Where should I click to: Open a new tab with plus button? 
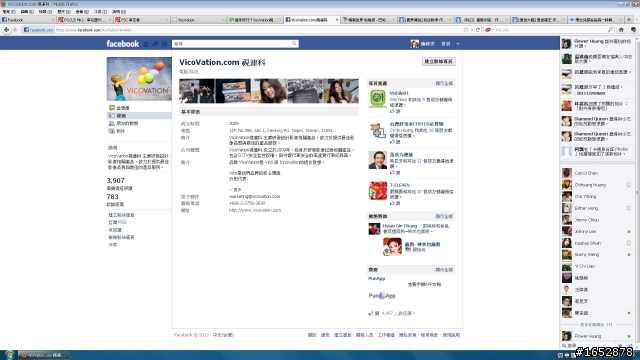[629, 20]
